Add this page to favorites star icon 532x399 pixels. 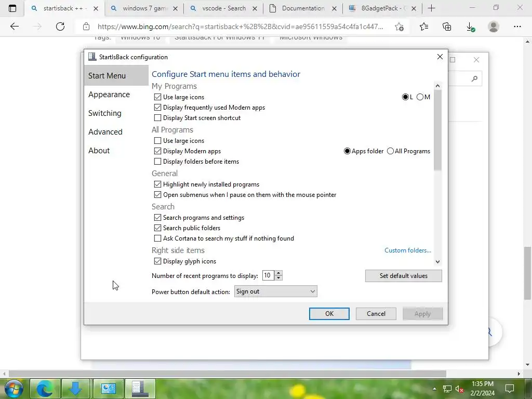400,26
